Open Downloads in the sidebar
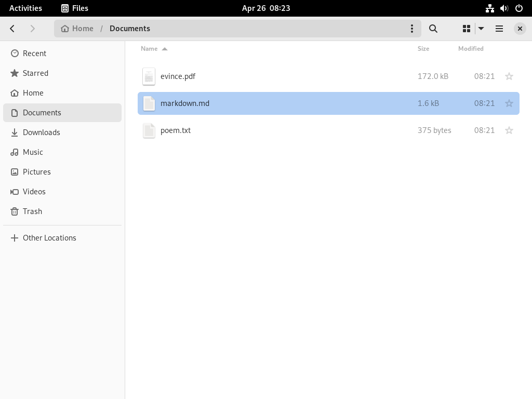Image resolution: width=532 pixels, height=399 pixels. [x=62, y=132]
